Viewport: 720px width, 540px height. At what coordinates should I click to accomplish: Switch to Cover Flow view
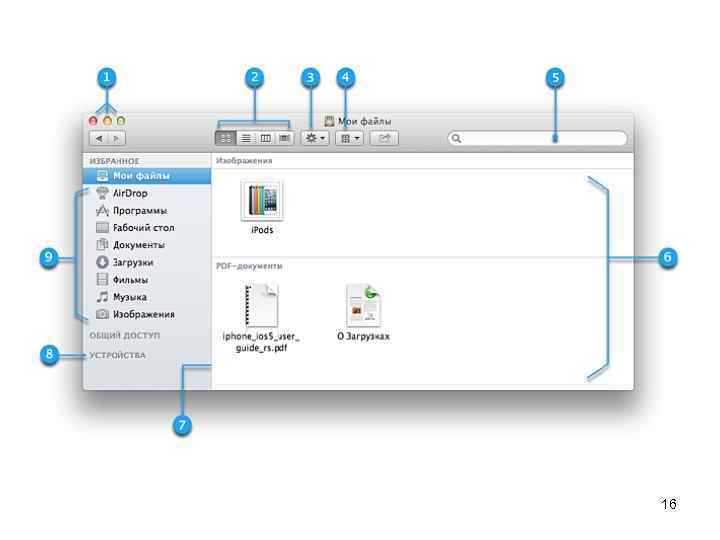point(284,138)
